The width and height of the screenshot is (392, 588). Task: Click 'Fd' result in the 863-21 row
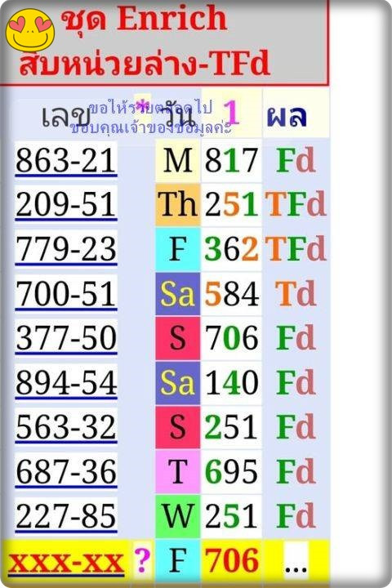pyautogui.click(x=296, y=161)
